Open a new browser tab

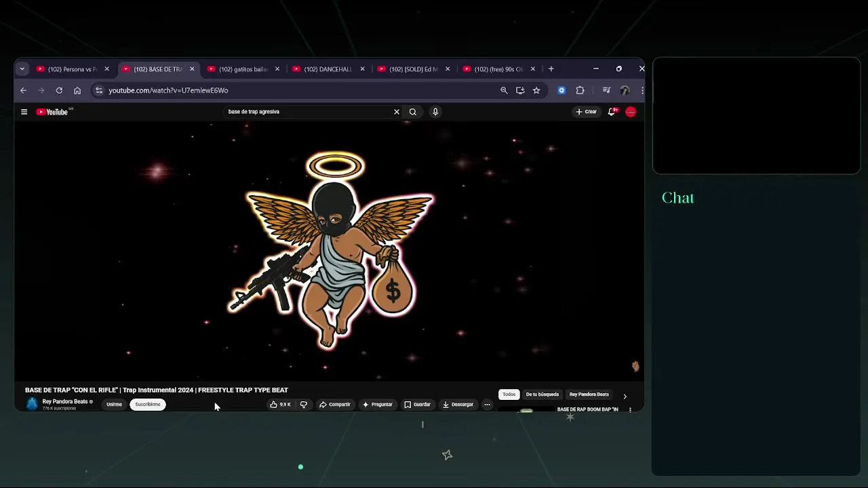pos(551,69)
